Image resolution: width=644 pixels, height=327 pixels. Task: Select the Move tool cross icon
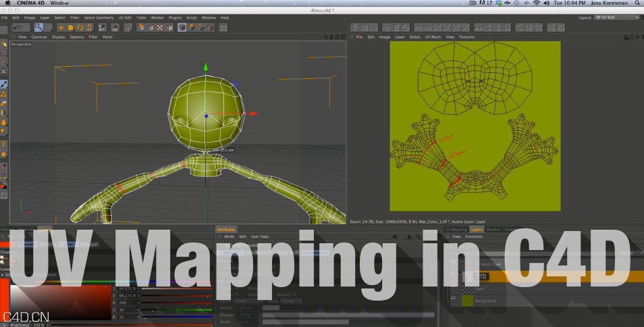tap(61, 28)
